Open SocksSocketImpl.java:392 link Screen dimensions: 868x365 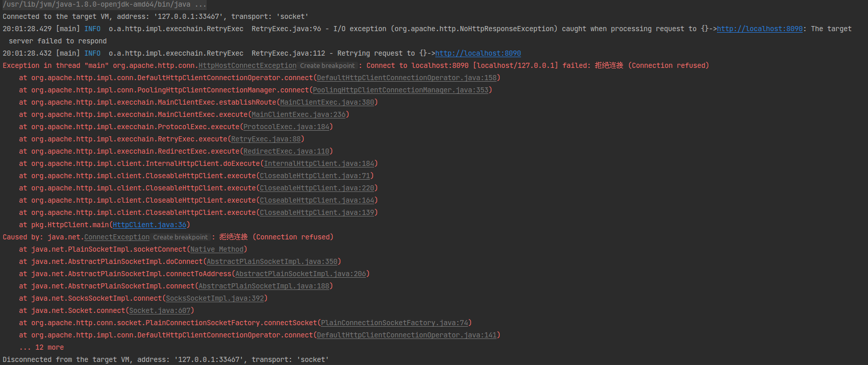[x=215, y=298]
